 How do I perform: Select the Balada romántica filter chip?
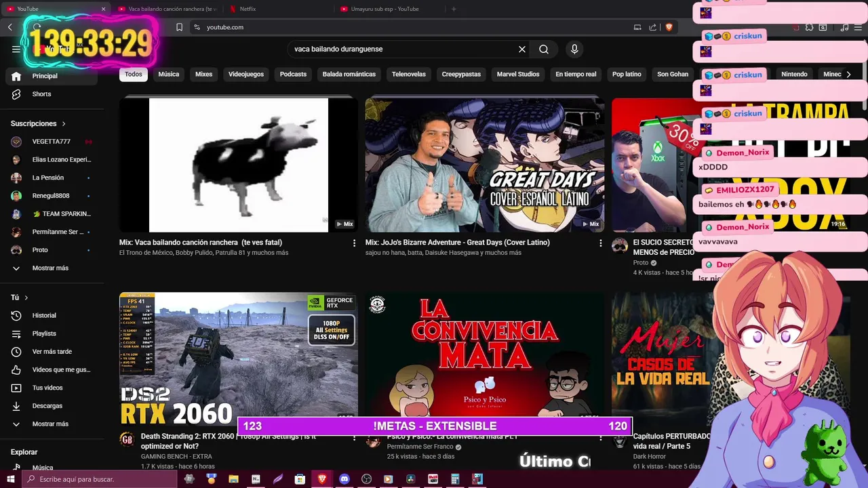pyautogui.click(x=349, y=75)
